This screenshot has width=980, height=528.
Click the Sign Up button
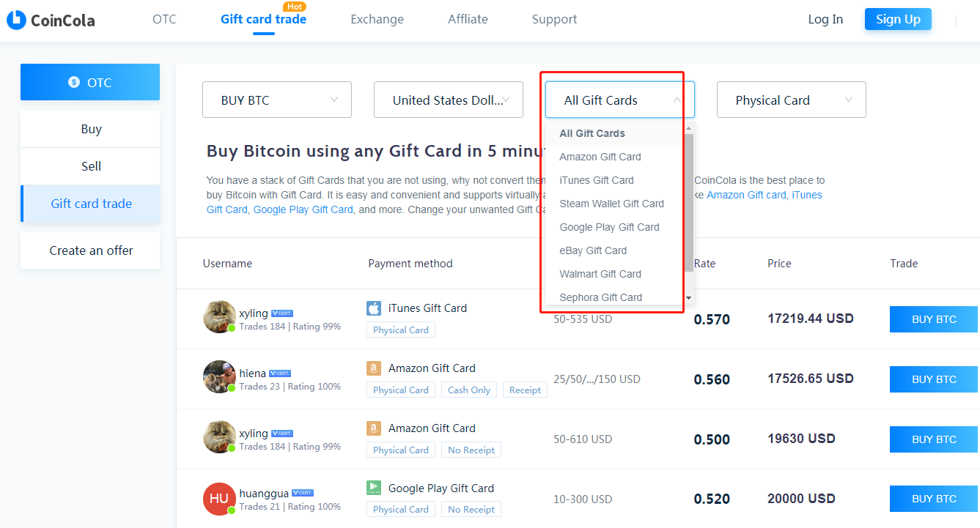pos(898,19)
